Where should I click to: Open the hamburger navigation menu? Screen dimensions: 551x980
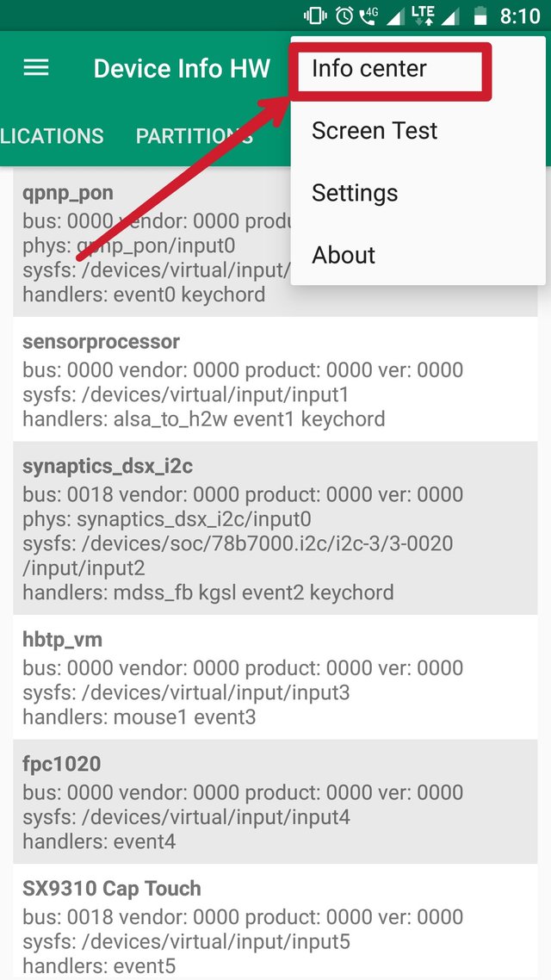click(x=36, y=68)
